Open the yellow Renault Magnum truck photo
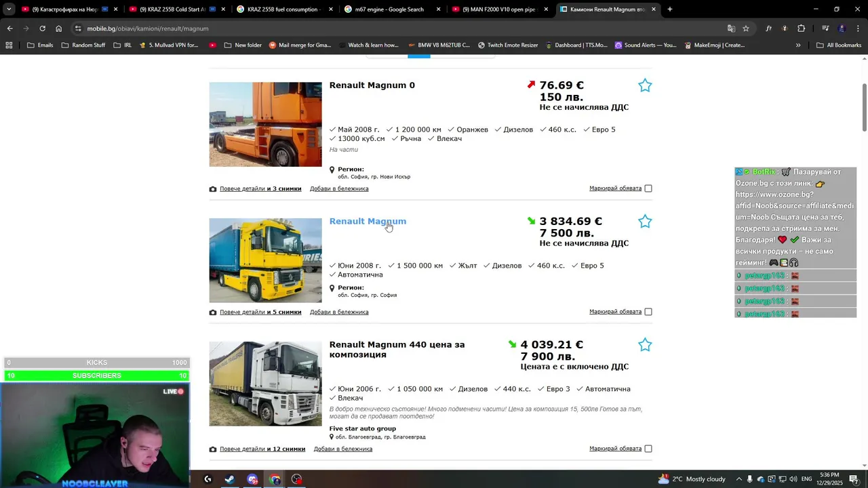 pos(265,260)
